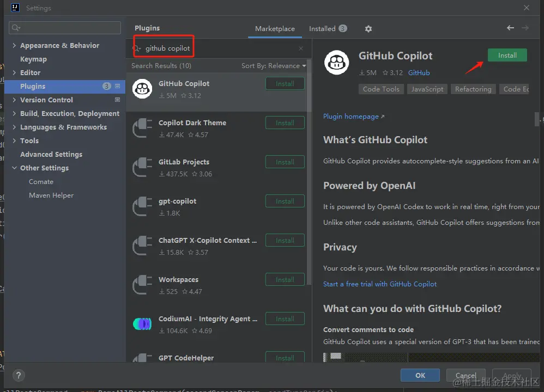Click the IntelliJ logo in the title bar

coord(15,8)
